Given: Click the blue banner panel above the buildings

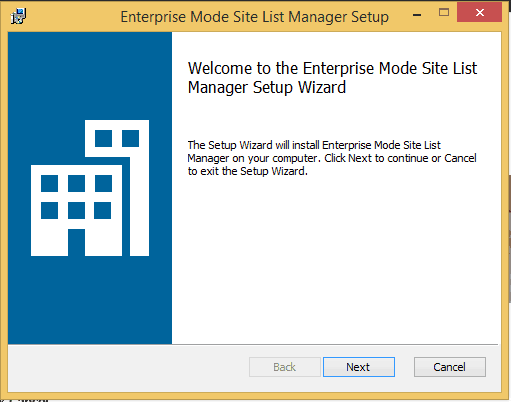Looking at the screenshot, I should click(x=90, y=75).
